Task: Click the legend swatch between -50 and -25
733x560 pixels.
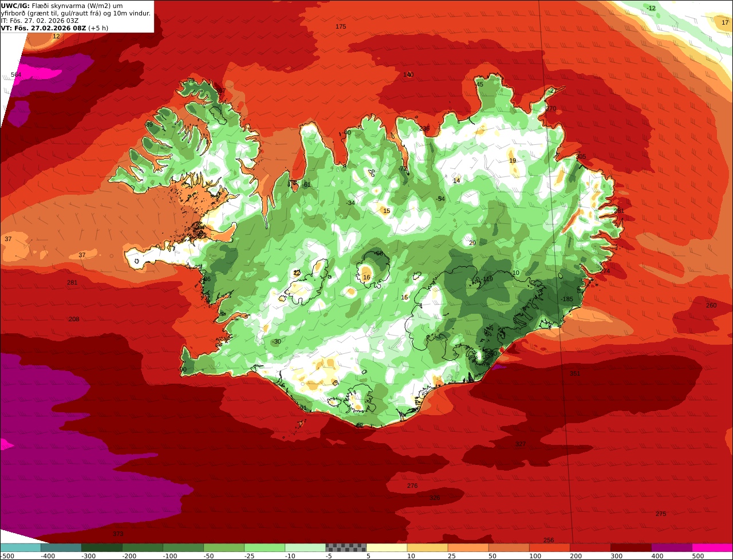Action: (x=224, y=547)
